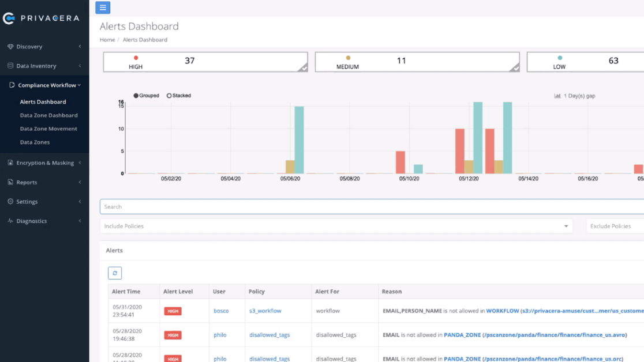644x362 pixels.
Task: Open Settings using its gear icon
Action: [10, 201]
